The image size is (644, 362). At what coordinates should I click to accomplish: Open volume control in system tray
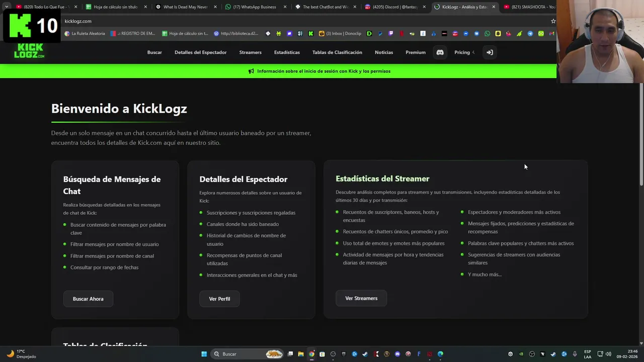pyautogui.click(x=608, y=354)
